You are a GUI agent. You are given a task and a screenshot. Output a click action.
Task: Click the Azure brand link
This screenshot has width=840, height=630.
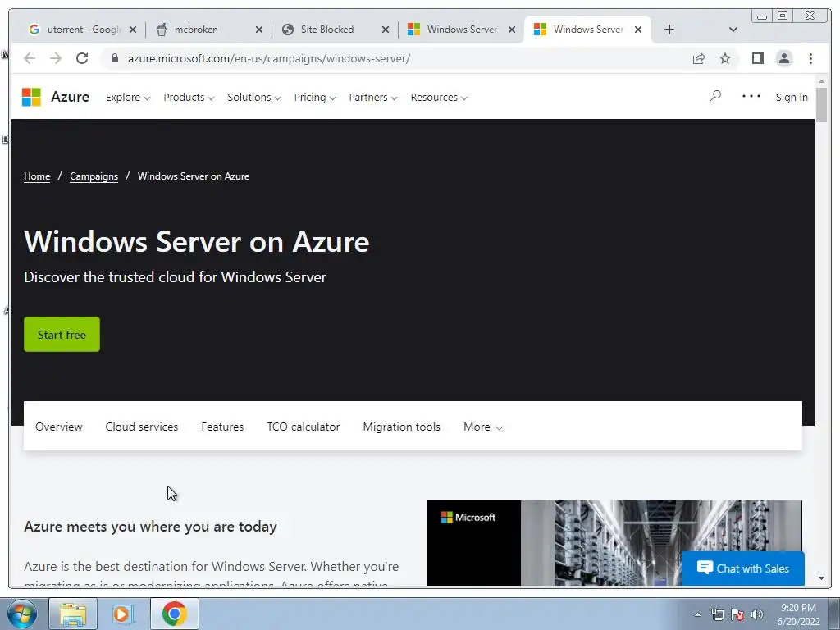coord(71,97)
